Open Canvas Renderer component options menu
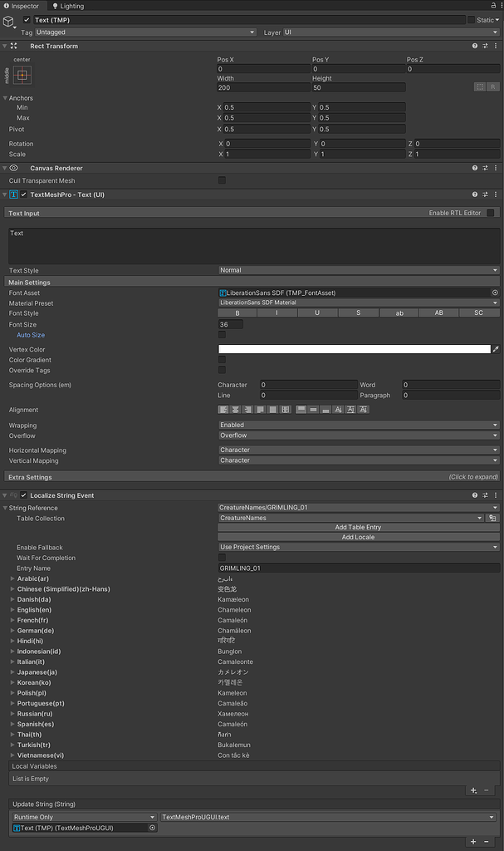The width and height of the screenshot is (504, 851). pyautogui.click(x=496, y=168)
